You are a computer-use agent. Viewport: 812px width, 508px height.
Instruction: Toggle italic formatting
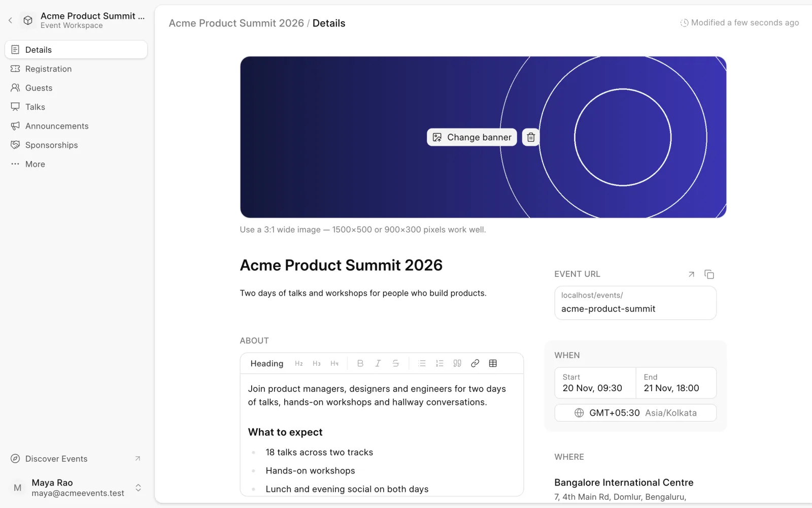click(x=378, y=363)
